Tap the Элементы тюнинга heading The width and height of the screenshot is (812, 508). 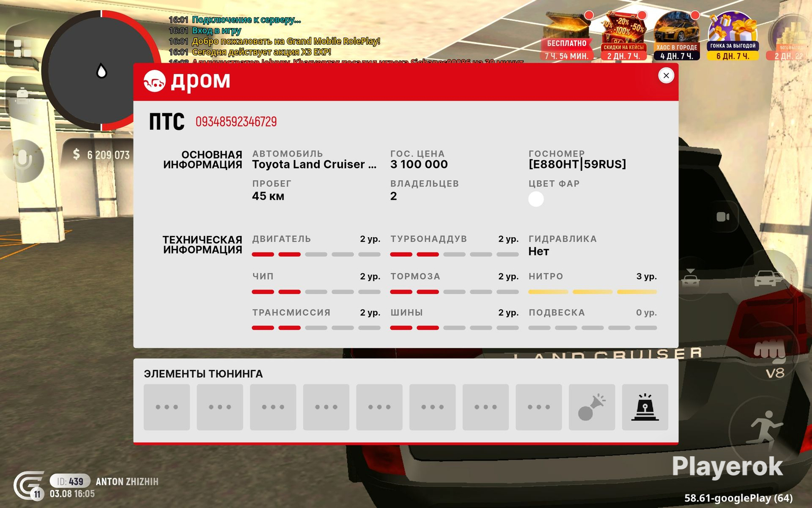203,374
